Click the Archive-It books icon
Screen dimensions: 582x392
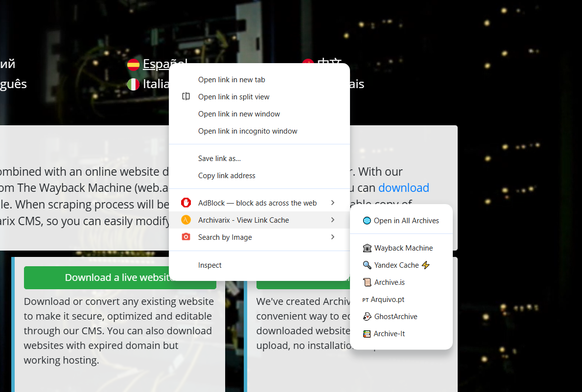367,334
